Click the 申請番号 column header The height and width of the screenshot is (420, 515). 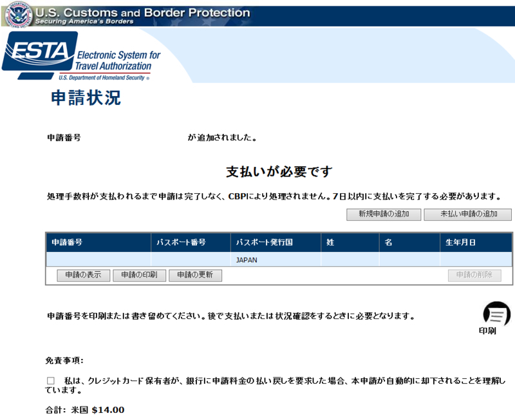point(98,243)
